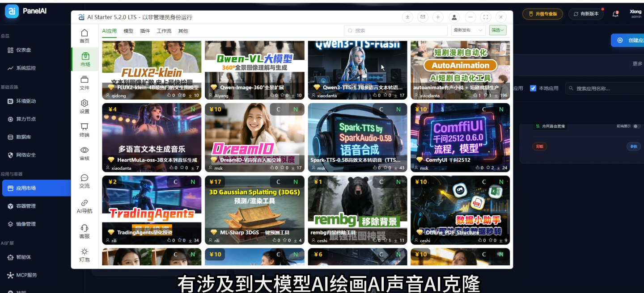Select the 市场 market icon in AI Starter
Image resolution: width=644 pixels, height=293 pixels.
click(x=85, y=59)
